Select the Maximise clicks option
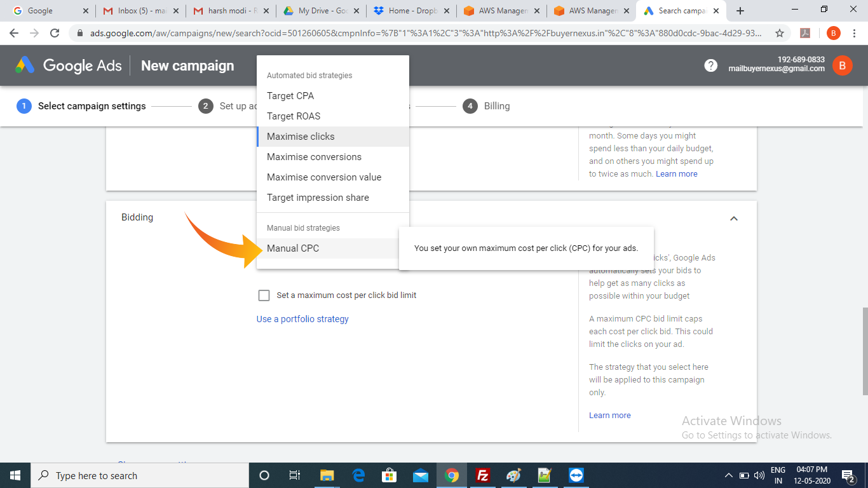 (333, 137)
